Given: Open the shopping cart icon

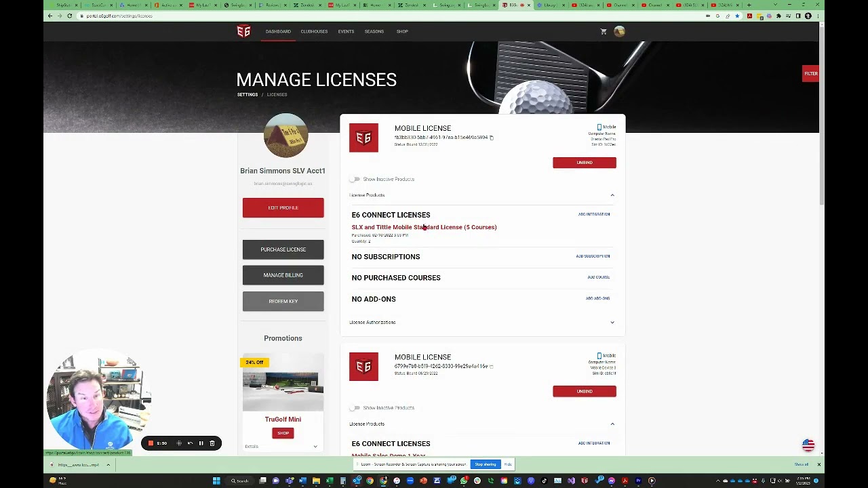Looking at the screenshot, I should [x=604, y=31].
